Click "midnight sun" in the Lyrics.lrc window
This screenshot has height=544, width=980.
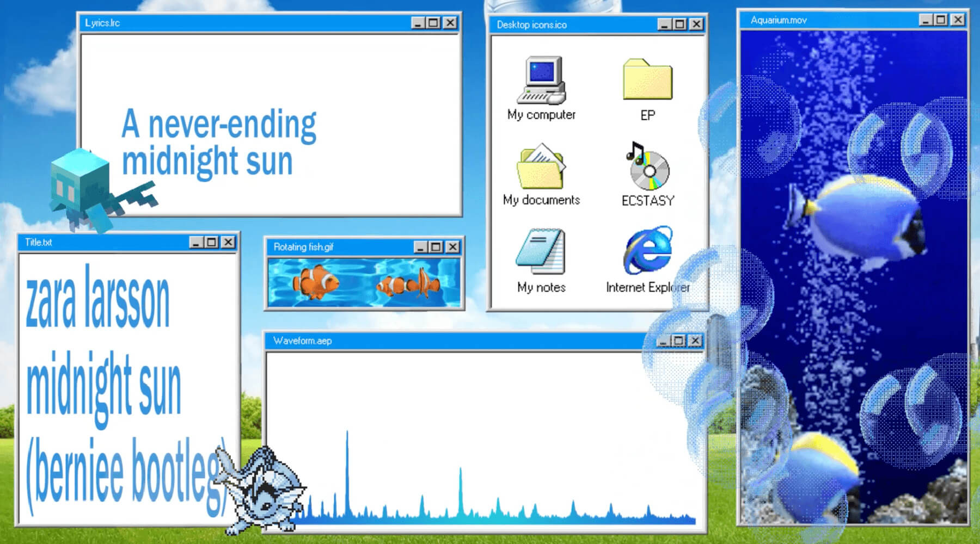click(207, 161)
